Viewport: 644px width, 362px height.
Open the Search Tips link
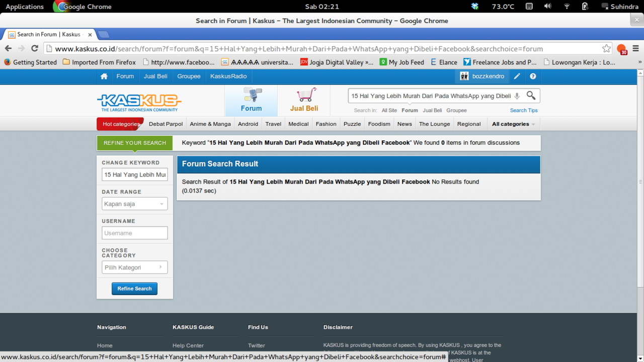(x=524, y=111)
